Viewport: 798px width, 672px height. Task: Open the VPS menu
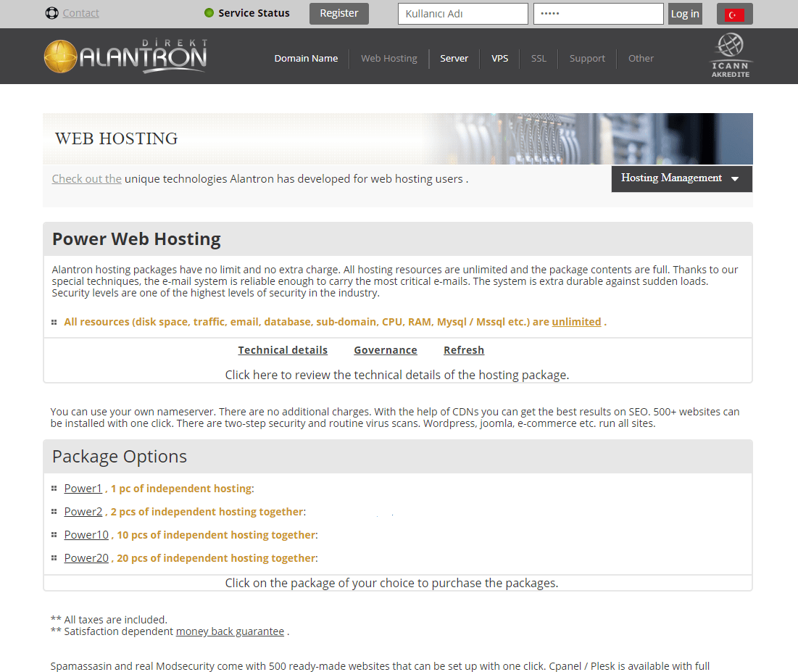pos(500,59)
